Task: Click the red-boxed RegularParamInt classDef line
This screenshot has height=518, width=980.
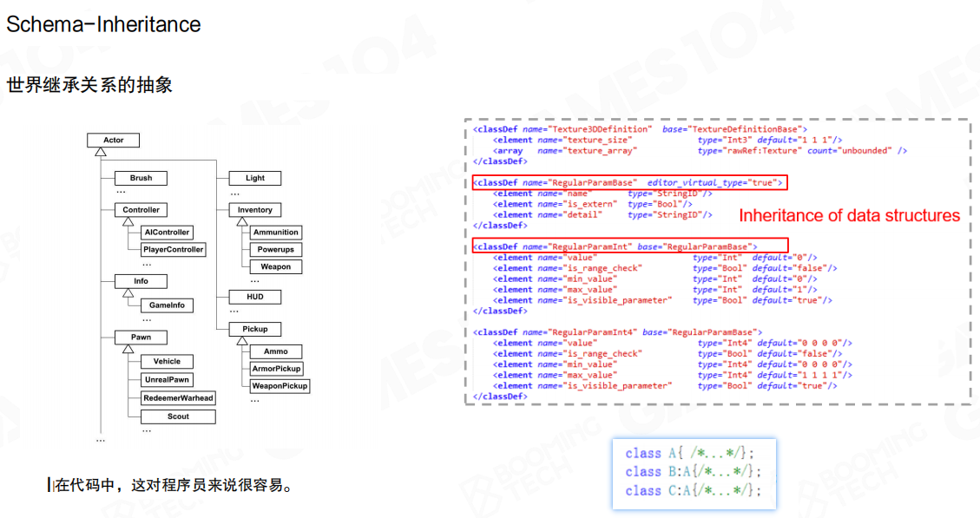Action: pos(615,246)
